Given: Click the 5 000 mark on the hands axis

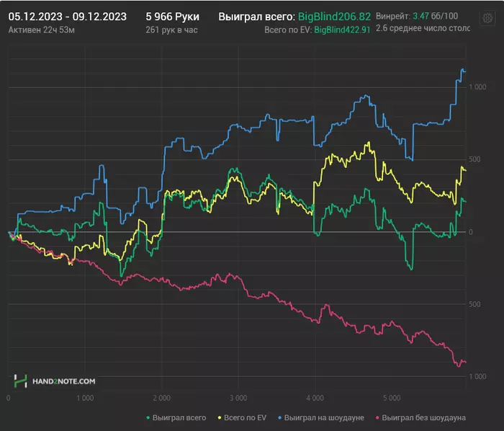Looking at the screenshot, I should click(392, 397).
